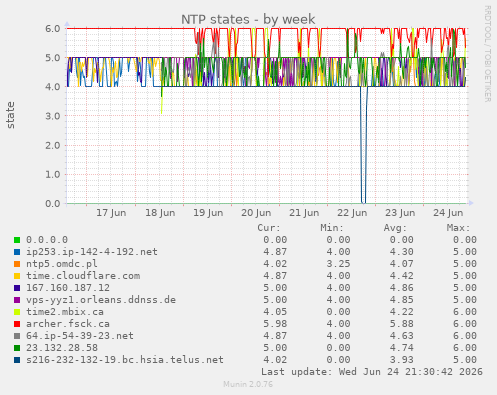This screenshot has height=395, width=497.
Task: Click the 4.0 y-axis tick label
Action: click(53, 87)
